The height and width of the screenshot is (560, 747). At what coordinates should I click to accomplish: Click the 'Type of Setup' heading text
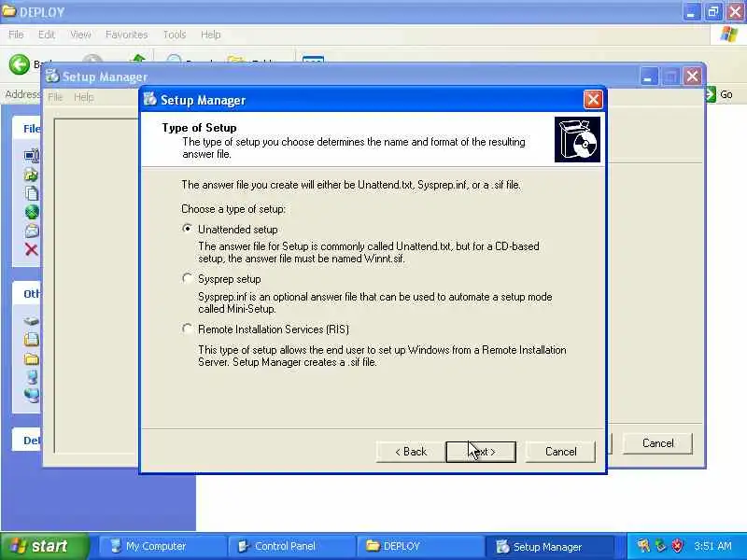[x=199, y=128]
